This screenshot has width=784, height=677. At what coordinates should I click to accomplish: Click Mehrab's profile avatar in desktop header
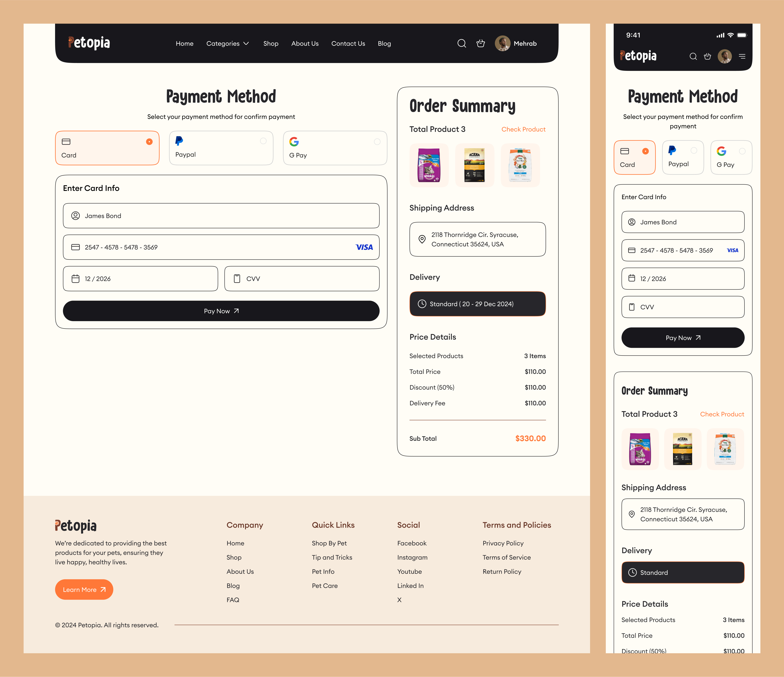pos(503,43)
